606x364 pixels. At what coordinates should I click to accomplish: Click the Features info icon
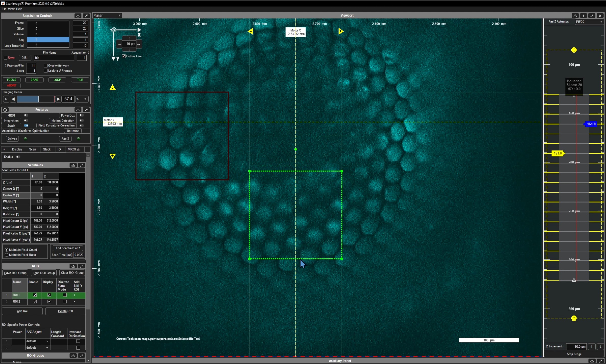click(5, 110)
